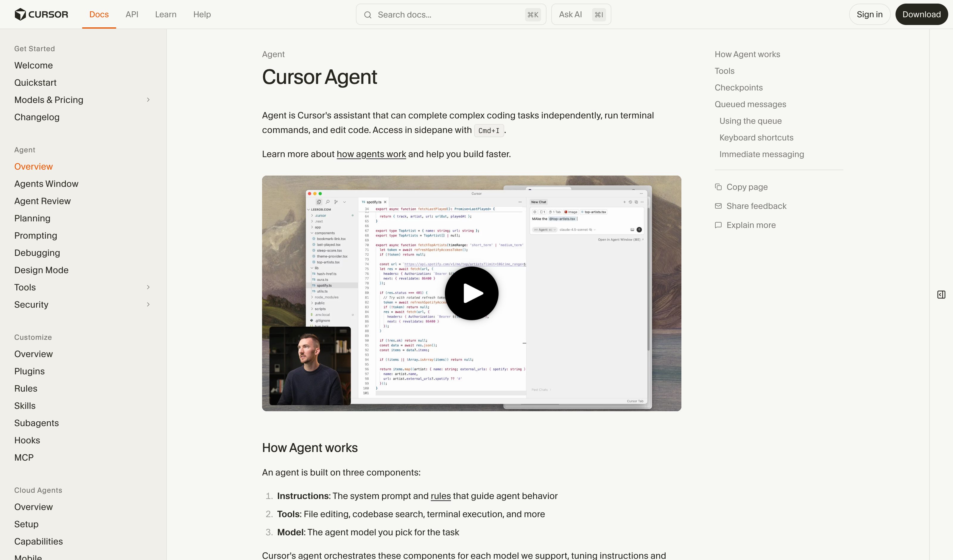Viewport: 953px width, 560px height.
Task: Jump to Queued messages section
Action: [x=750, y=104]
